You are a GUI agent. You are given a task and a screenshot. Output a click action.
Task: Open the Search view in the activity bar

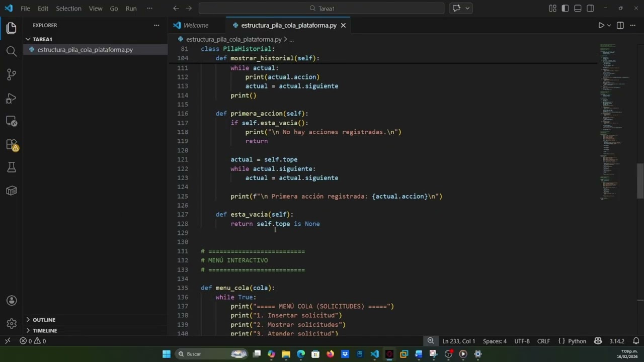click(11, 51)
